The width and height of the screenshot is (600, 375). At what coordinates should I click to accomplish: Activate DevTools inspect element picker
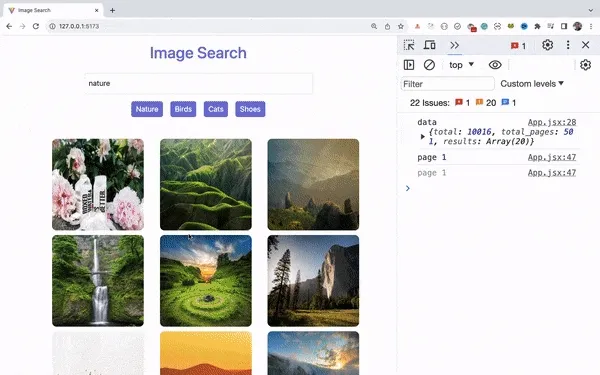click(x=409, y=45)
